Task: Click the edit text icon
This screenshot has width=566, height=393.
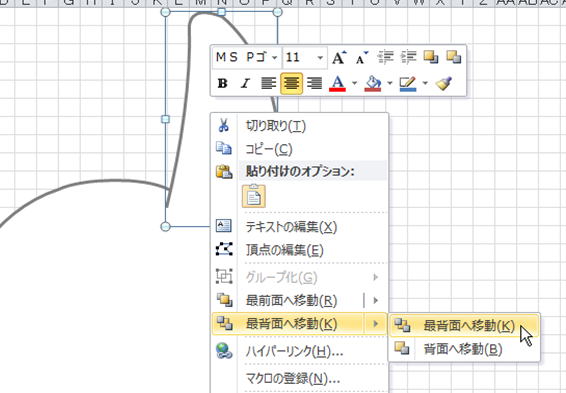Action: tap(223, 226)
